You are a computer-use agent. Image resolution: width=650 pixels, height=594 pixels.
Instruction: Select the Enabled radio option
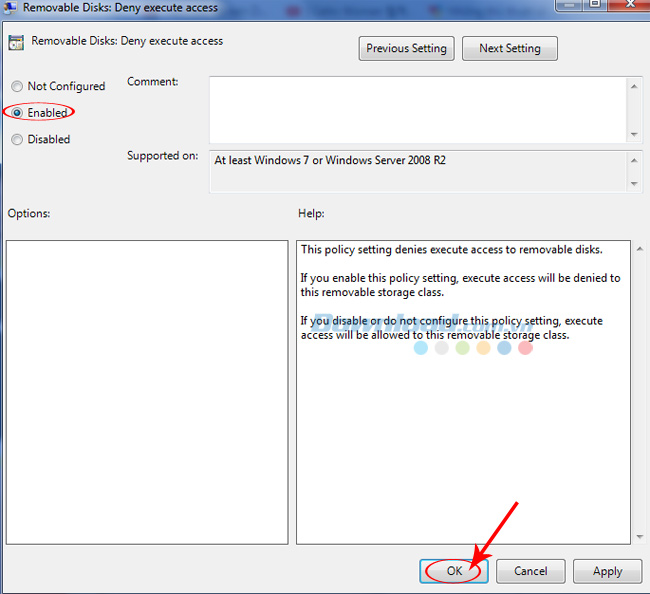pyautogui.click(x=17, y=112)
